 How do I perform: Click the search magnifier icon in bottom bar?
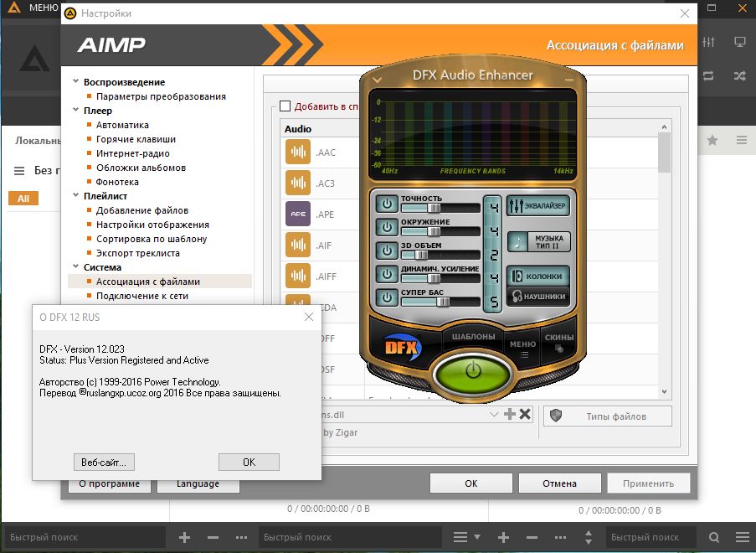(714, 537)
